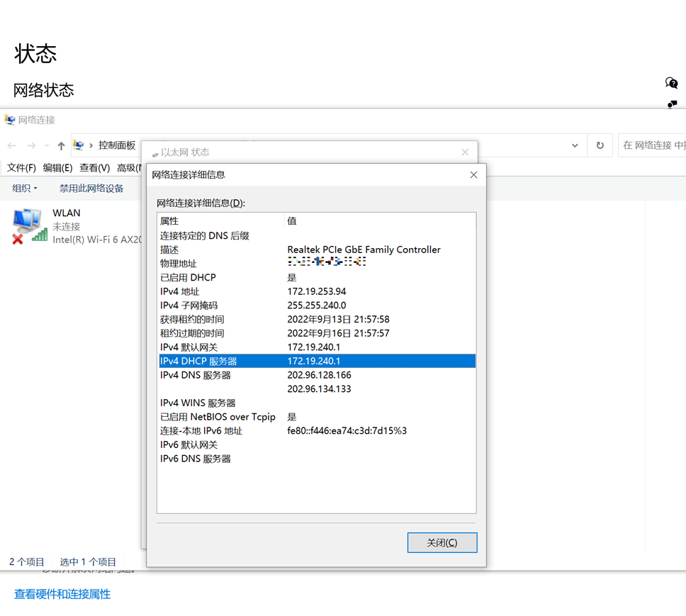Expand the address bar history dropdown
Viewport: 686px width, 616px height.
click(x=575, y=145)
